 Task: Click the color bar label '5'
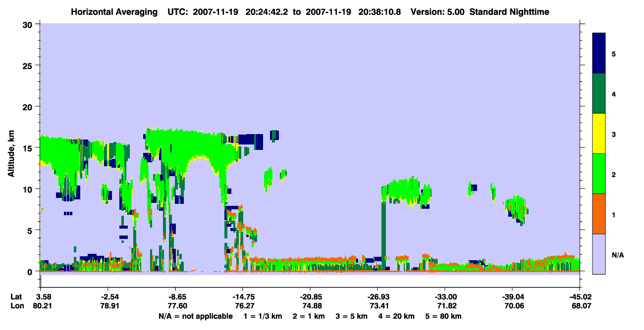(x=614, y=53)
